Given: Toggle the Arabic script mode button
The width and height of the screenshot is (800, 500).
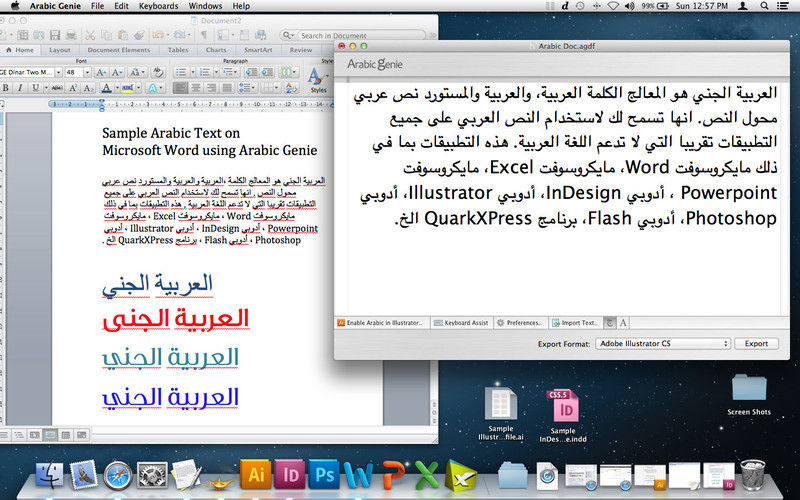Looking at the screenshot, I should [609, 322].
